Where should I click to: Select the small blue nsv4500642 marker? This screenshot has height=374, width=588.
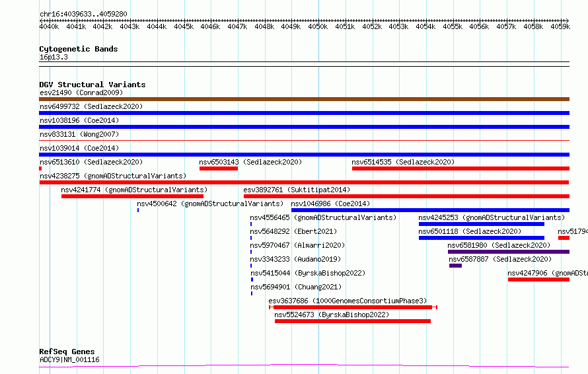(138, 210)
